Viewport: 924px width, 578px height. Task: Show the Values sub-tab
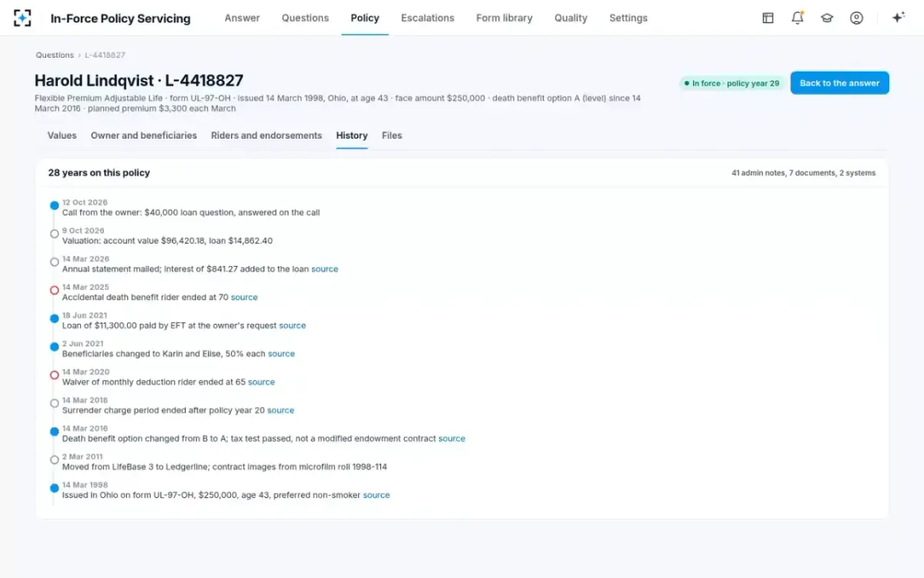(x=62, y=136)
